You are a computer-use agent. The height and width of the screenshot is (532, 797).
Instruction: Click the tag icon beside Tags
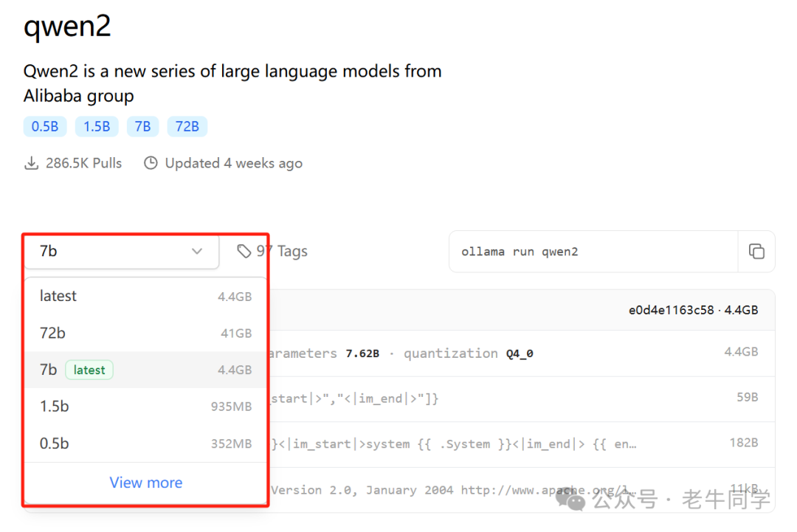pyautogui.click(x=244, y=251)
